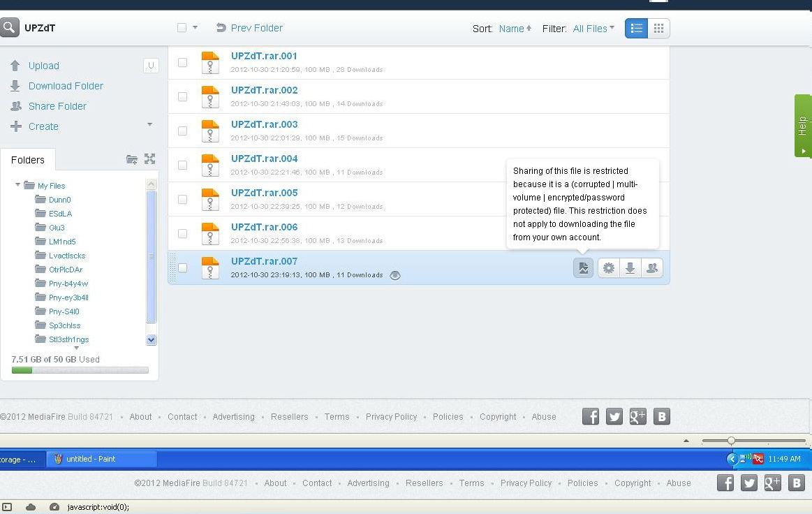Click Create in the sidebar
This screenshot has width=812, height=514.
coord(43,126)
